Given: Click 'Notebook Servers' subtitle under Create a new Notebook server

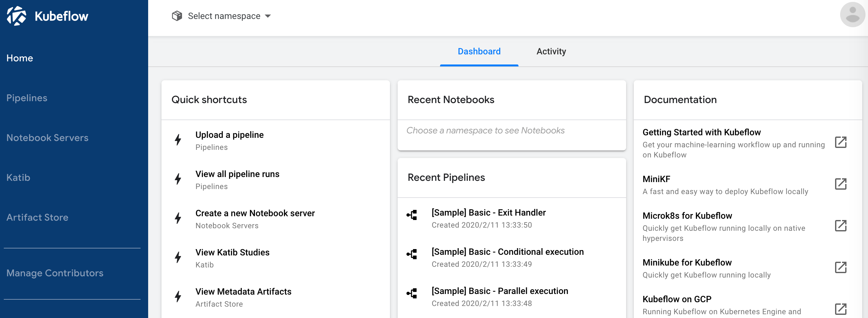Looking at the screenshot, I should click(227, 226).
